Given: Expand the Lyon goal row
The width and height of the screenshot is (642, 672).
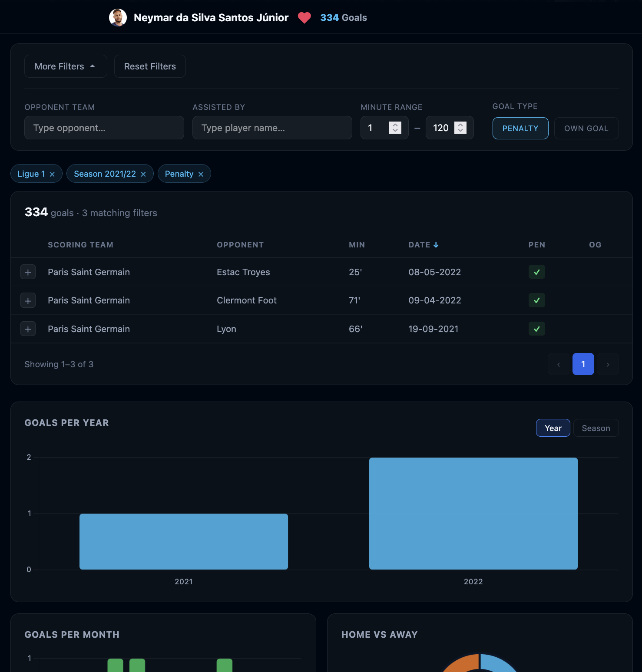Looking at the screenshot, I should [28, 329].
